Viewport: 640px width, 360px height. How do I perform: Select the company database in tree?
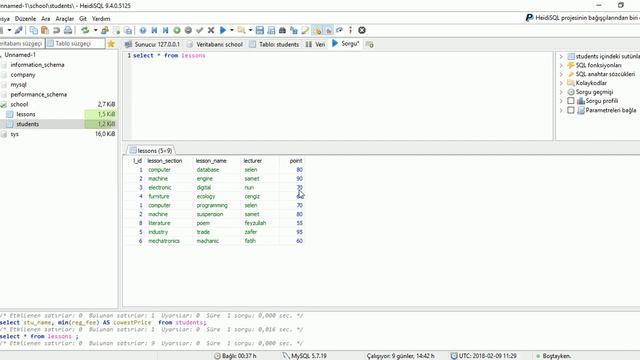coord(23,75)
